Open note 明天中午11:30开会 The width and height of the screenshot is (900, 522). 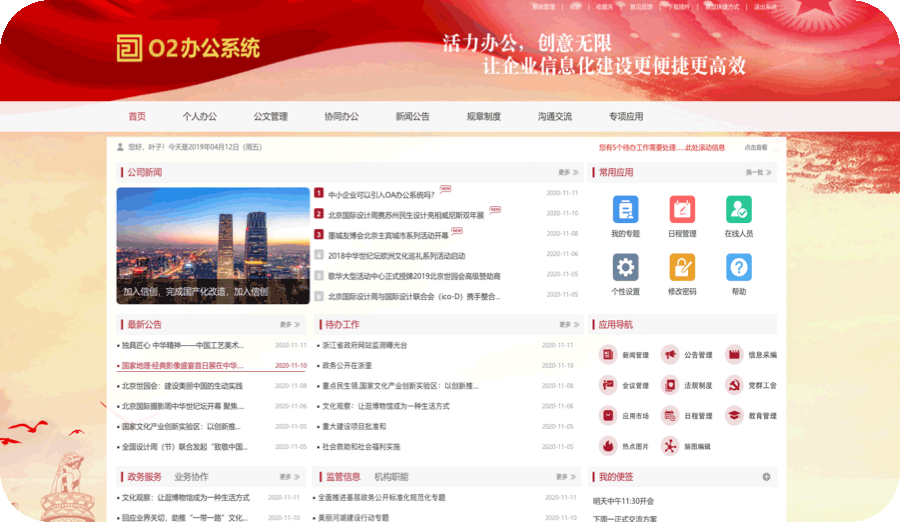click(623, 501)
